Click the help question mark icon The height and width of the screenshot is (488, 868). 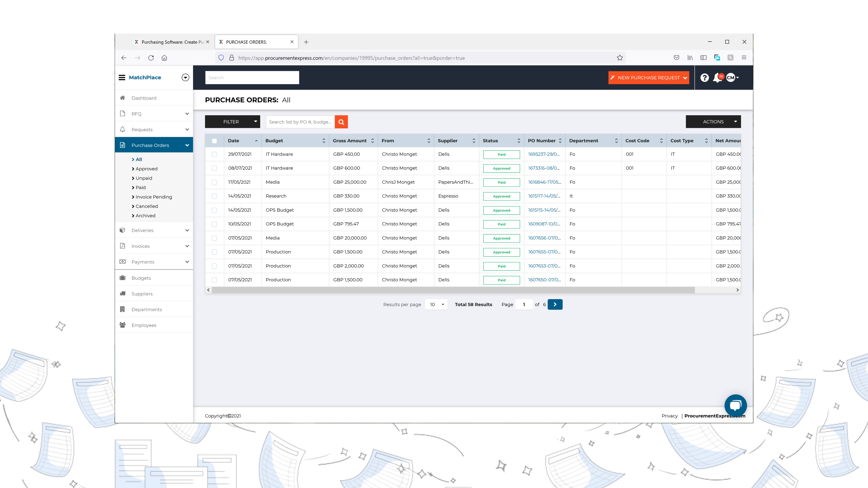(x=704, y=78)
